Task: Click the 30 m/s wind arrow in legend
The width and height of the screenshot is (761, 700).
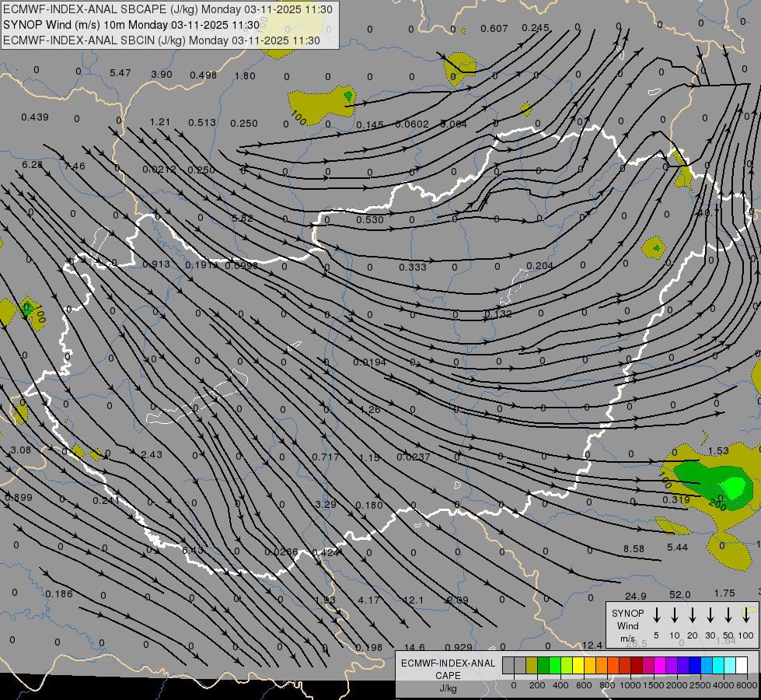Action: coord(710,615)
